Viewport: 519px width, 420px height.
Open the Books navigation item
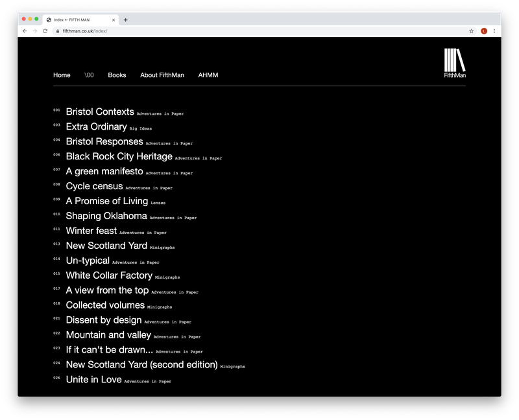click(x=117, y=75)
